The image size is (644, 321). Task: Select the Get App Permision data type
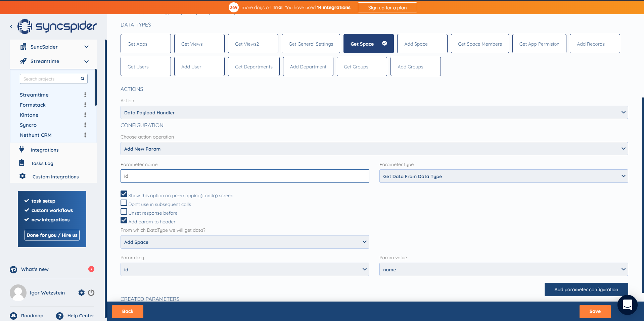pos(539,44)
